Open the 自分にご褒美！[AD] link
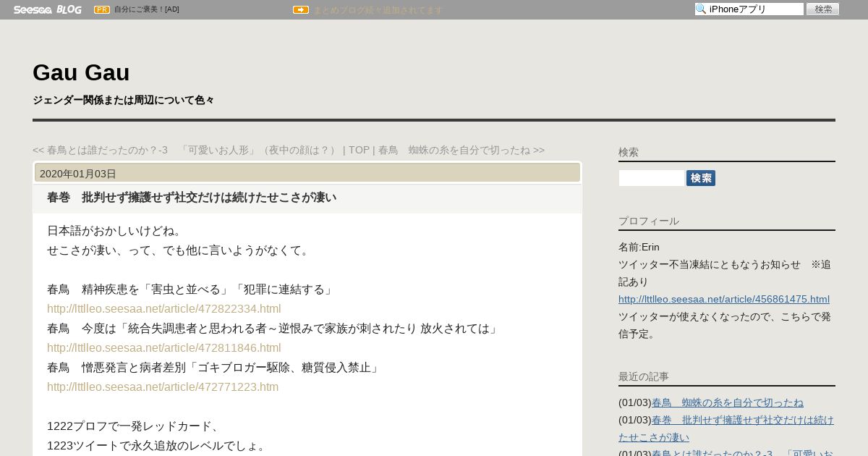Screen dimensions: 868x456 147,9
